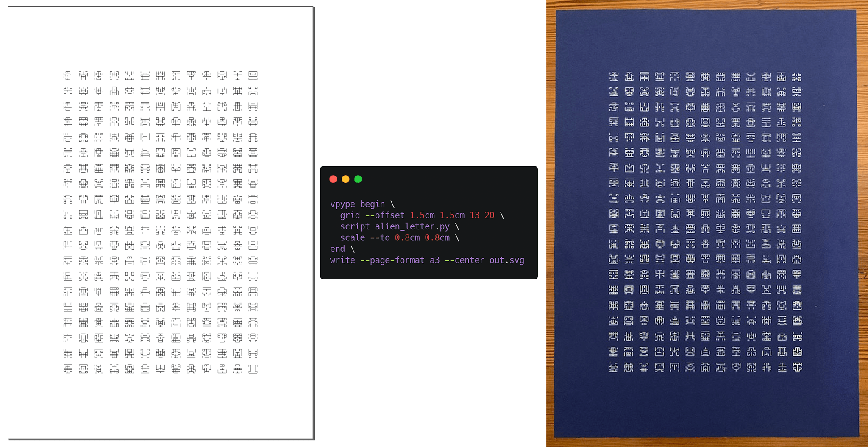
Task: Click the blue paper plotted photo
Action: 707,223
